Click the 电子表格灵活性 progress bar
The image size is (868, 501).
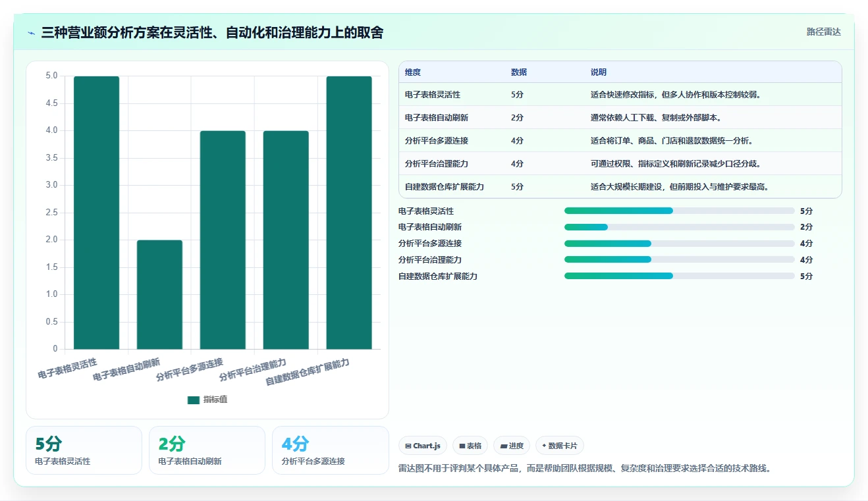680,211
